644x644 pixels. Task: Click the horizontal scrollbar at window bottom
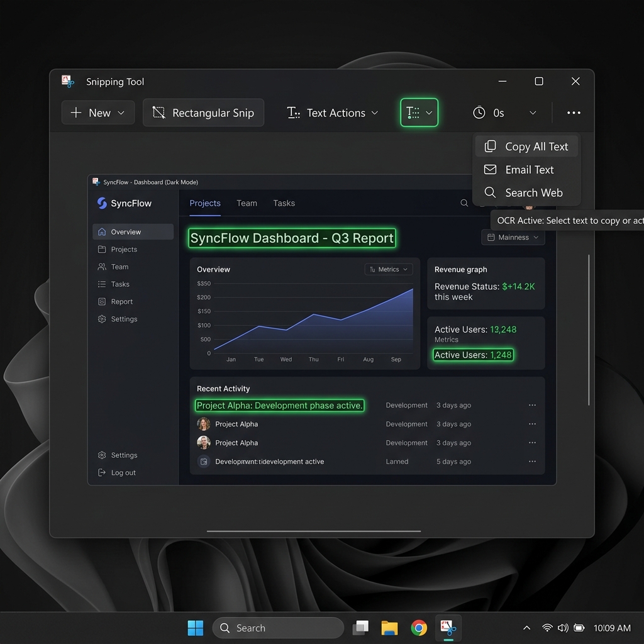(314, 531)
